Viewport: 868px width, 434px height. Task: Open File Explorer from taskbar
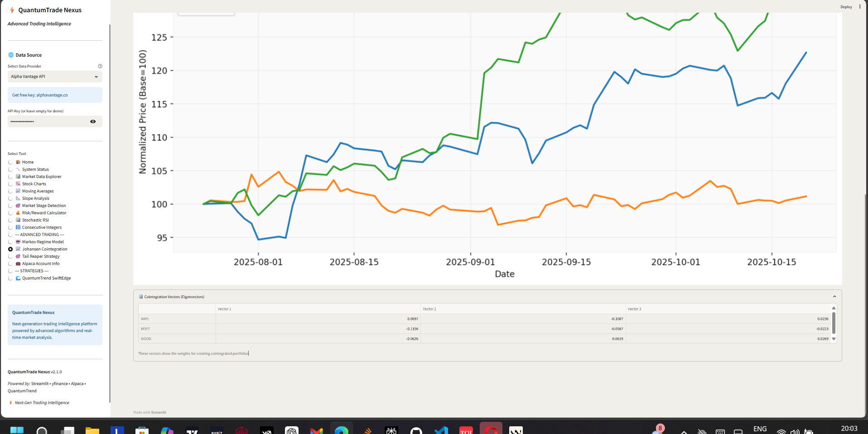[x=92, y=430]
